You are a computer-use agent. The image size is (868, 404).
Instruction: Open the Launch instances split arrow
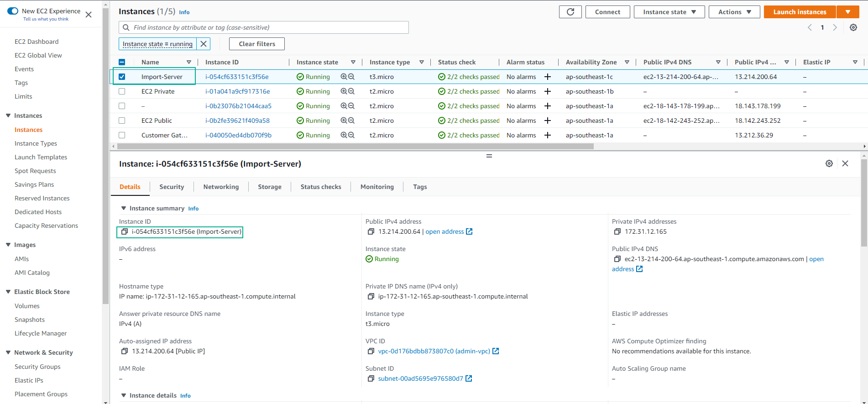coord(847,12)
